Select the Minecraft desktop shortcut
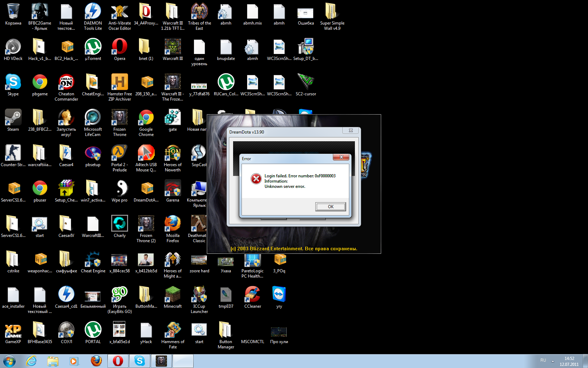Image resolution: width=588 pixels, height=368 pixels. (173, 298)
